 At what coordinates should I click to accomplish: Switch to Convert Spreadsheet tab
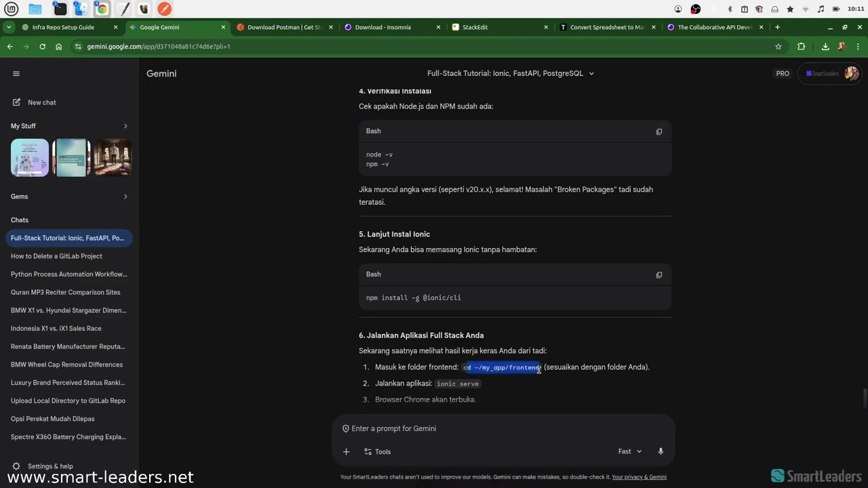(x=607, y=27)
